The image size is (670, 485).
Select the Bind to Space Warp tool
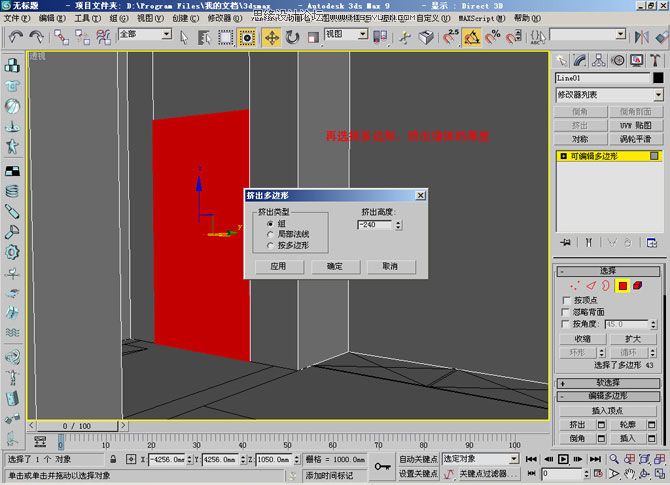[103, 37]
